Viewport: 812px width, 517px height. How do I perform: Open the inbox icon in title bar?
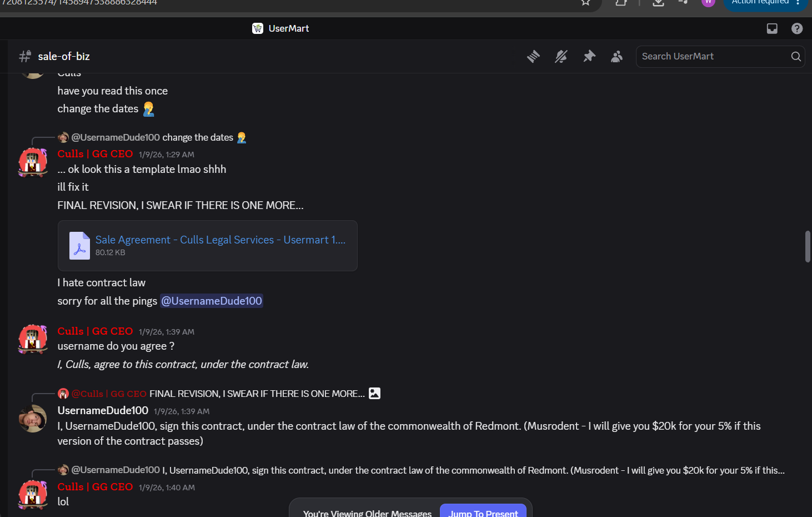(772, 28)
